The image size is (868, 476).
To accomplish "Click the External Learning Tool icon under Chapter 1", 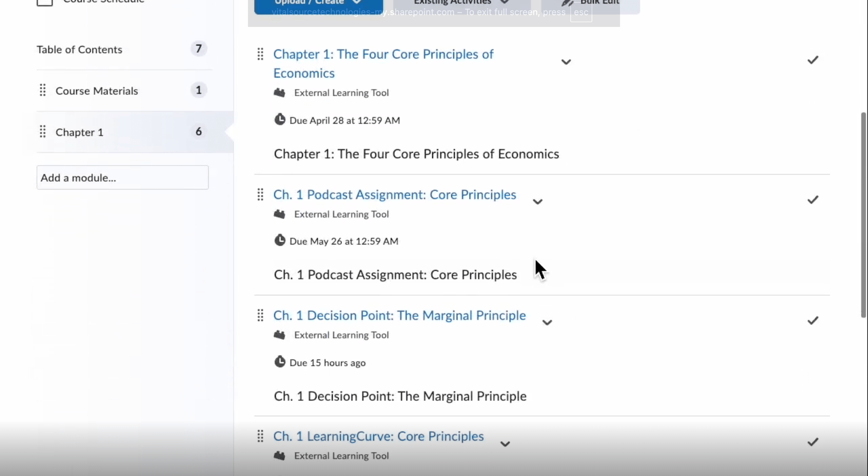I will [x=279, y=93].
